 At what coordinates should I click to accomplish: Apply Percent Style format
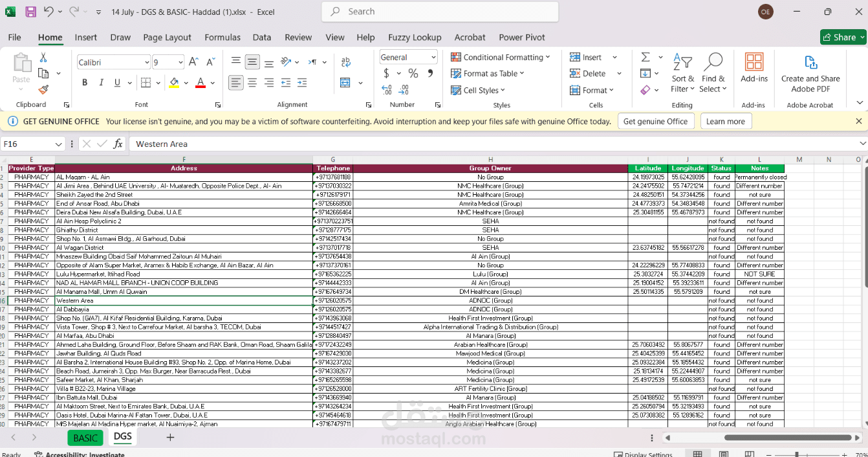click(413, 73)
